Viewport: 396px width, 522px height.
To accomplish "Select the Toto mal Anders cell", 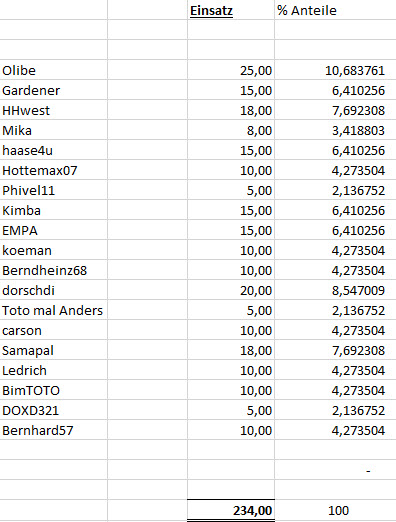I will coord(54,310).
